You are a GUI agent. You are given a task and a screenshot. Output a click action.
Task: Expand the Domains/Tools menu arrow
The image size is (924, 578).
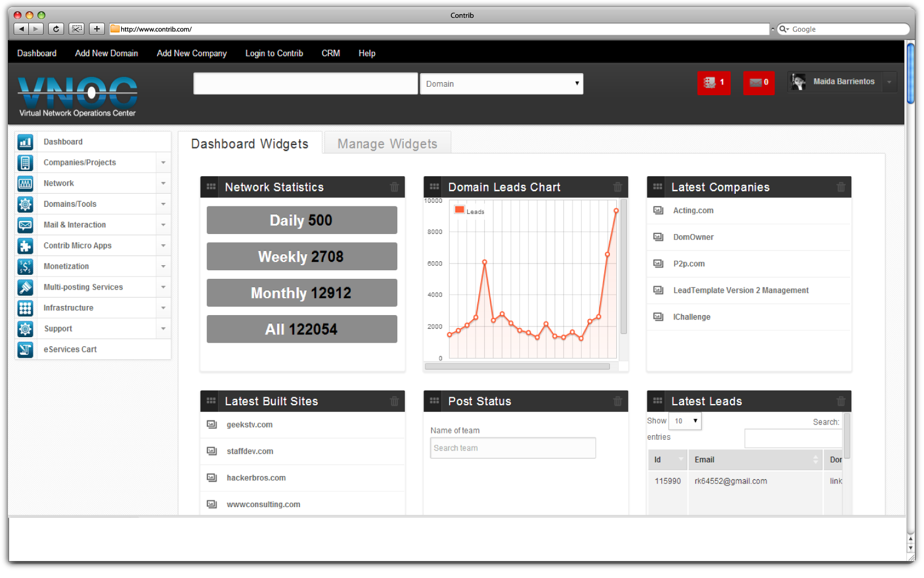[163, 204]
